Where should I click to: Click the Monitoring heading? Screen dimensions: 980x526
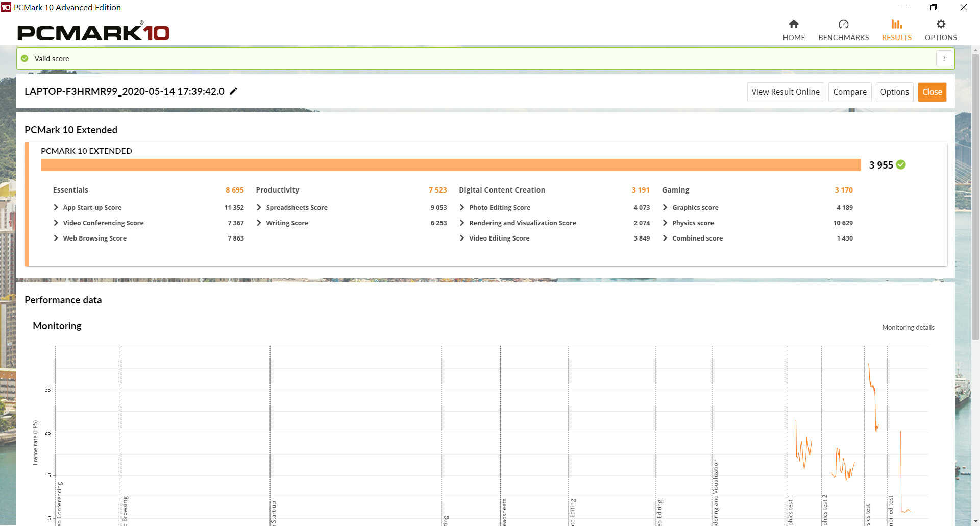point(57,326)
